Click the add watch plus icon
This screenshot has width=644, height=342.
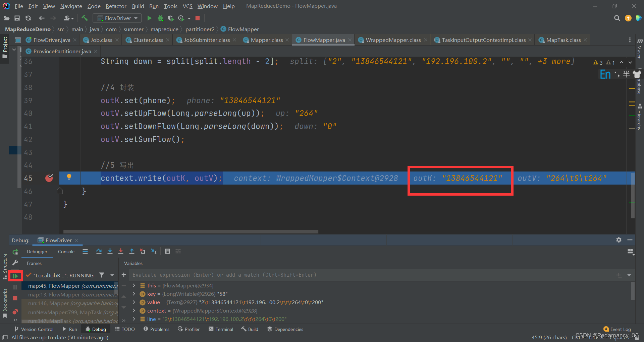(x=124, y=275)
